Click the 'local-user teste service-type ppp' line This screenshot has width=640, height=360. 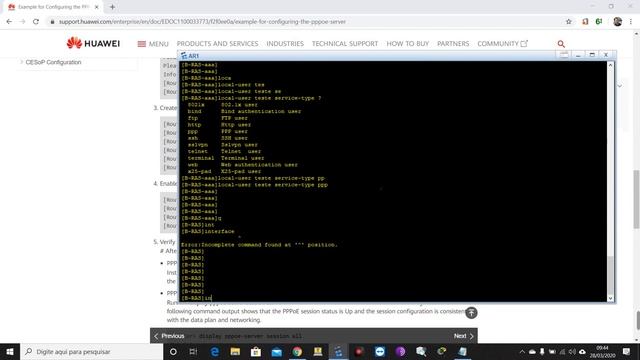(254, 185)
